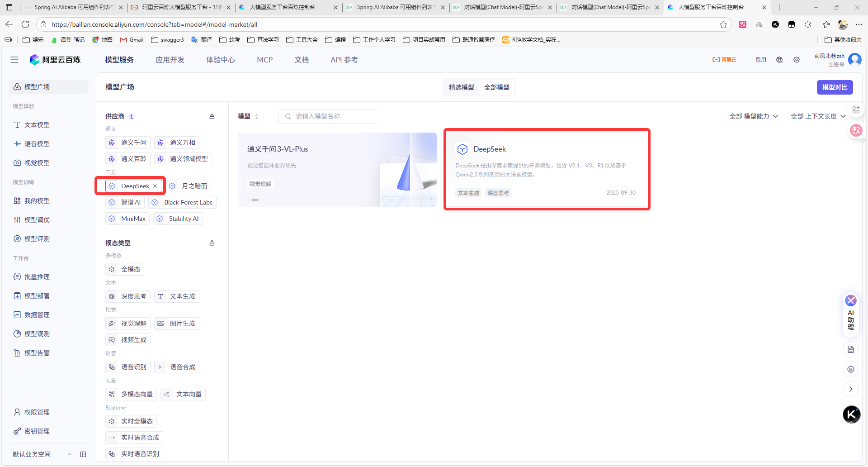Open the pink translate floating icon

(856, 131)
